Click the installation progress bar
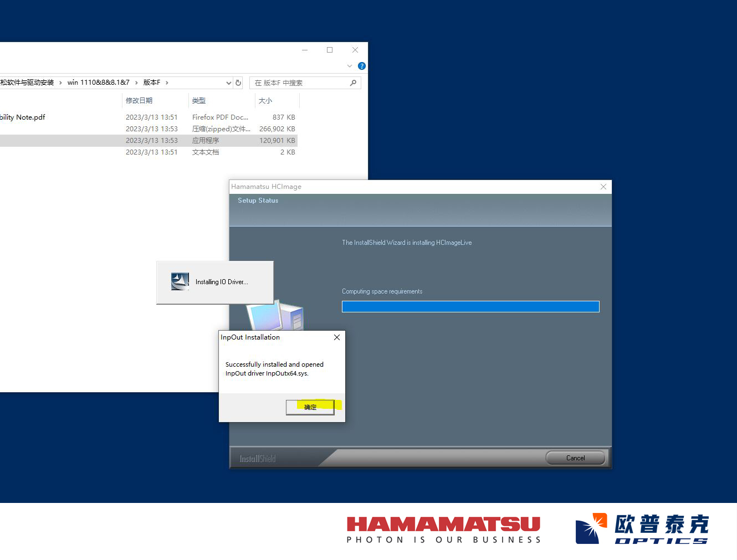This screenshot has width=737, height=560. point(470,306)
